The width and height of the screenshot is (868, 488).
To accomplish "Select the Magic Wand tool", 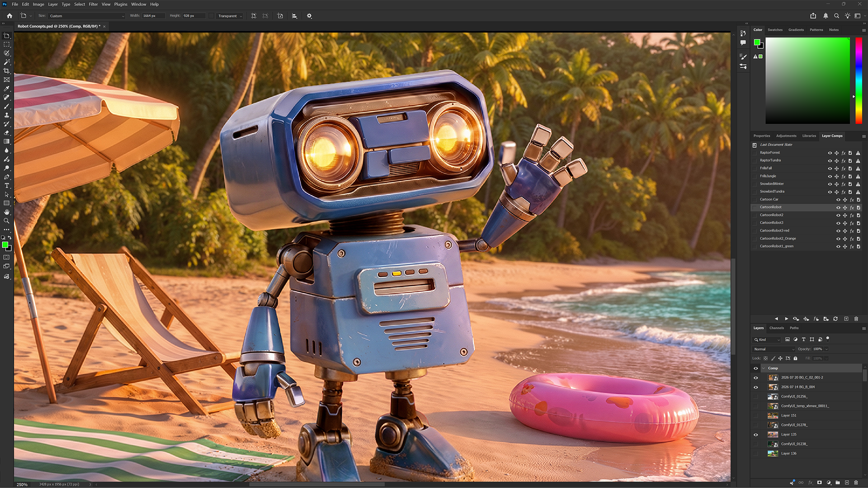I will tap(7, 62).
